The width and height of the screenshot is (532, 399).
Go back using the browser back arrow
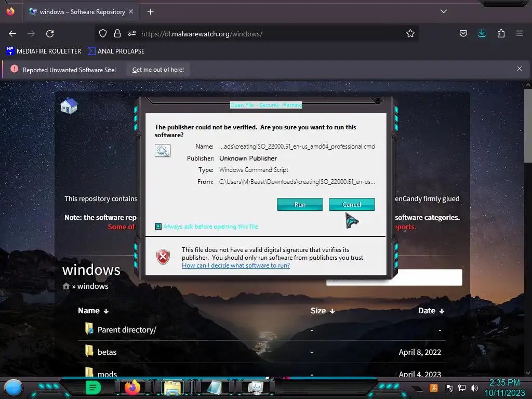[12, 34]
